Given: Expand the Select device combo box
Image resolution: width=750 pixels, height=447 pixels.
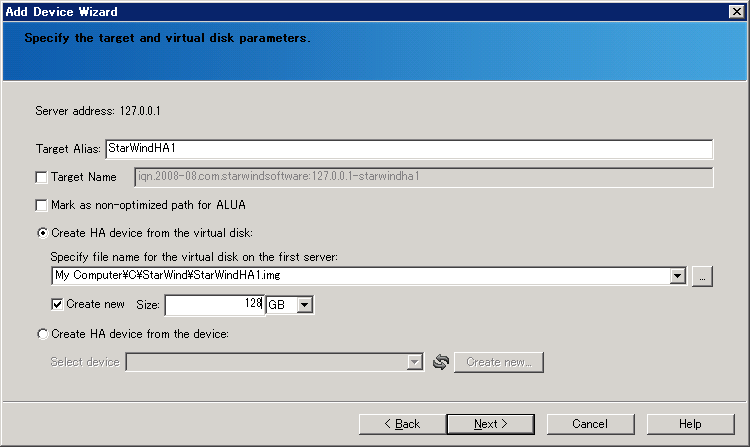Looking at the screenshot, I should 414,362.
